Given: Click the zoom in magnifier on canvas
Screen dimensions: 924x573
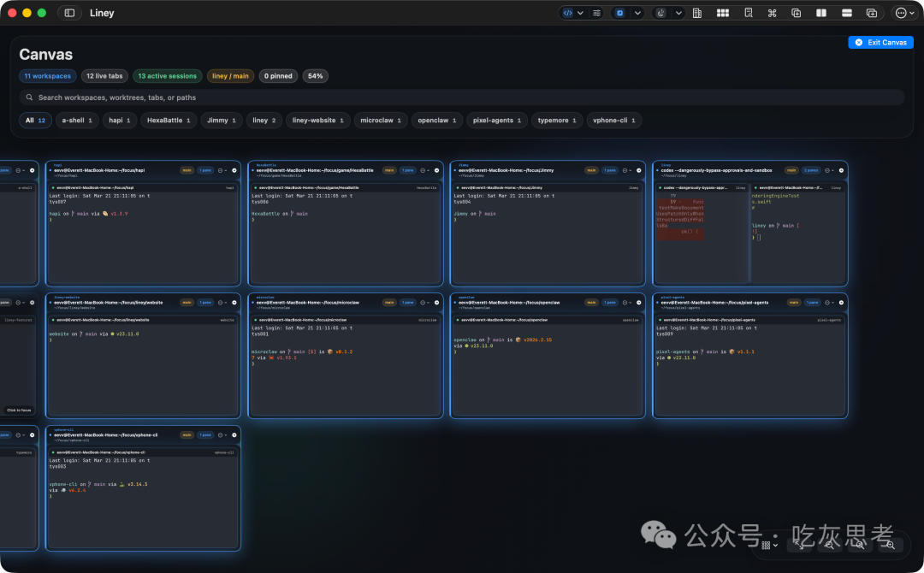Looking at the screenshot, I should click(x=891, y=545).
